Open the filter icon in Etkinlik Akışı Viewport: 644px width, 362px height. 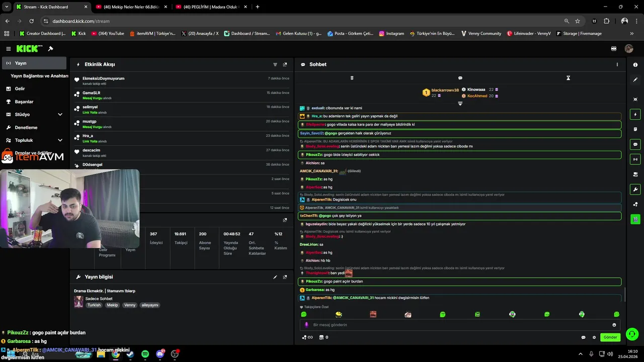(275, 64)
